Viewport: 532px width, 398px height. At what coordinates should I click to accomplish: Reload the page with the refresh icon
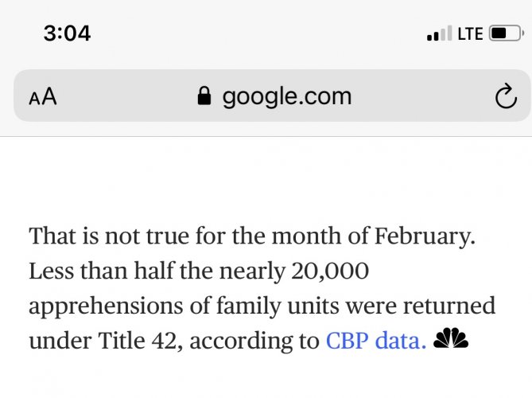[x=506, y=96]
